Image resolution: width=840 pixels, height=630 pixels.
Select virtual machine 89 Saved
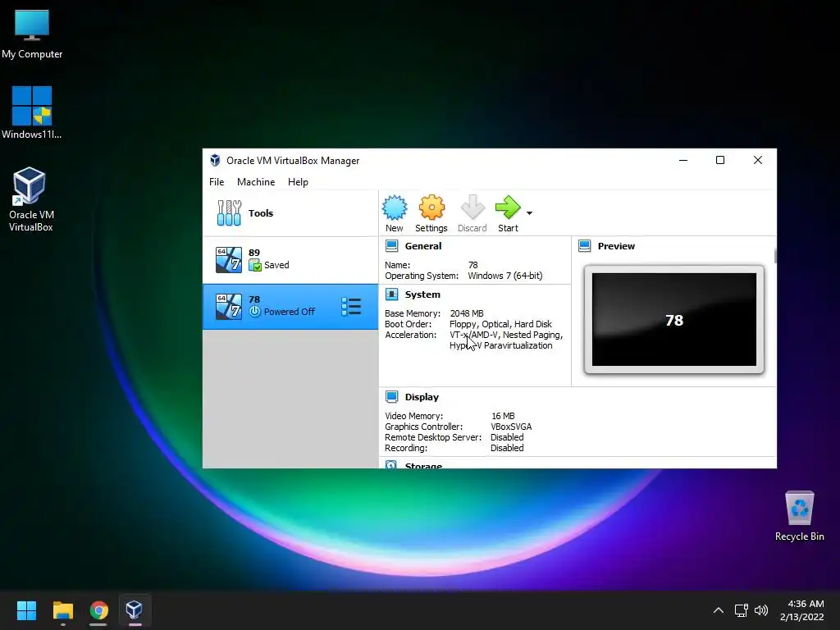pyautogui.click(x=290, y=260)
